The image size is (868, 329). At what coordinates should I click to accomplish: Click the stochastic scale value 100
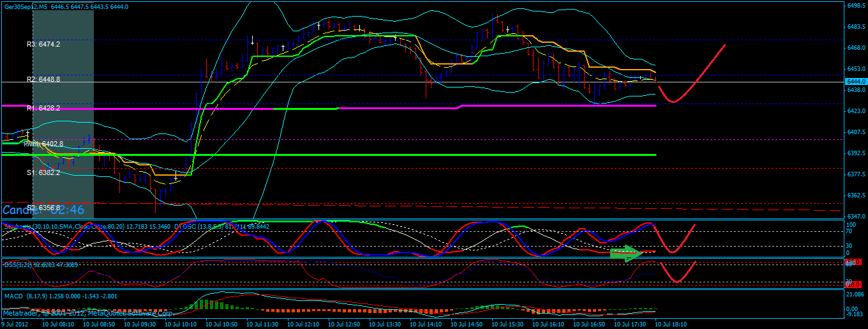pyautogui.click(x=851, y=225)
